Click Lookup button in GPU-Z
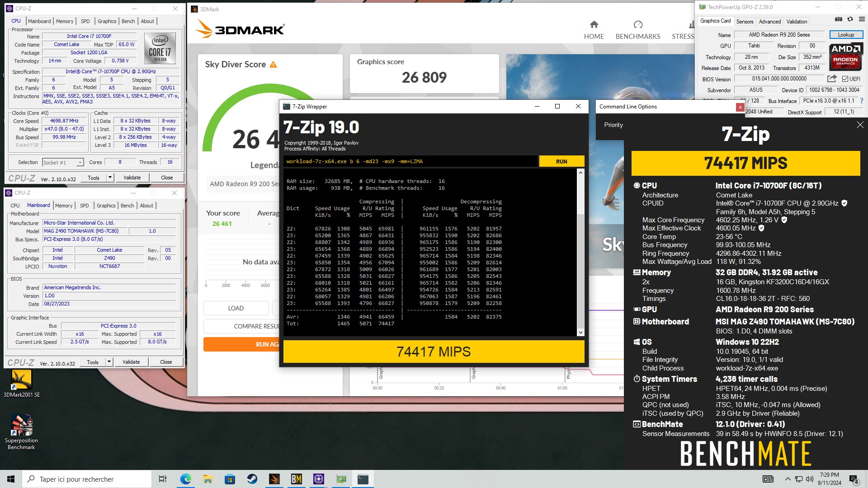Viewport: 868px width, 488px height. [846, 35]
